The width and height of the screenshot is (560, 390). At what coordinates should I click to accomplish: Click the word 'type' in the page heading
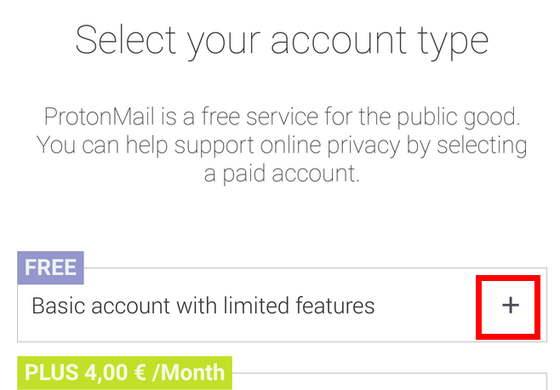coord(453,43)
